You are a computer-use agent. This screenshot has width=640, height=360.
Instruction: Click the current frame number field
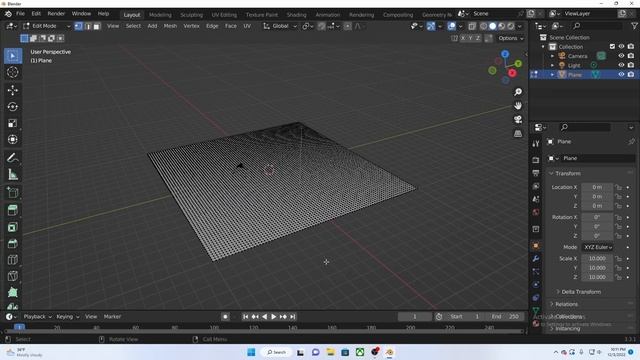(415, 317)
